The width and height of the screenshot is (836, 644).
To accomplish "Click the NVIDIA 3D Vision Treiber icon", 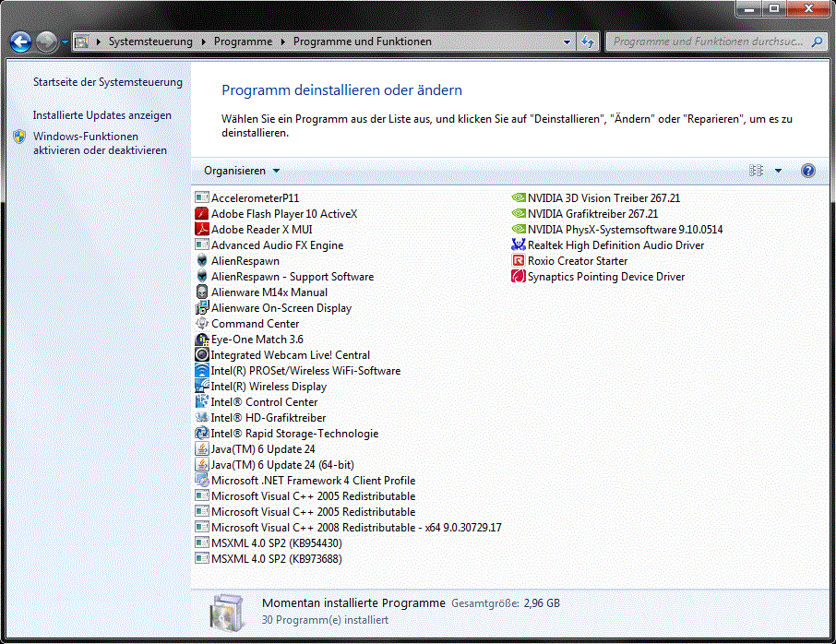I will click(x=519, y=197).
